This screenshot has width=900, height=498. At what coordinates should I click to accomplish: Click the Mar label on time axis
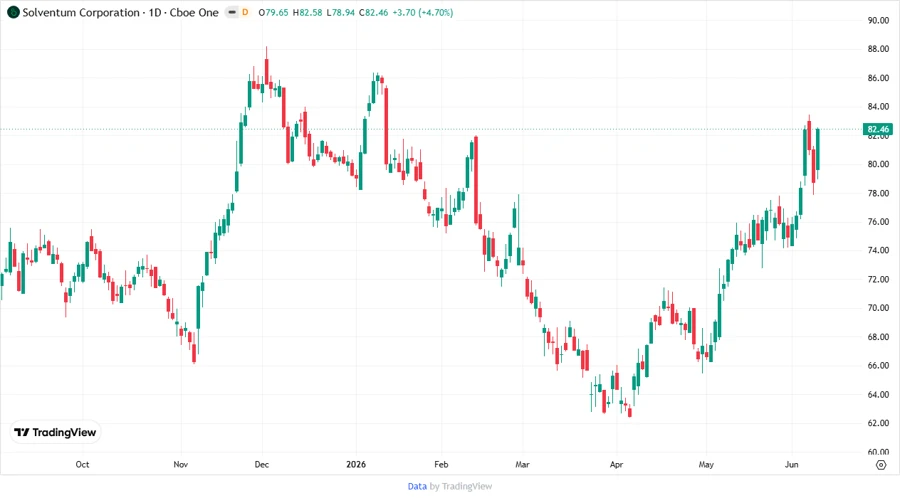(x=522, y=464)
